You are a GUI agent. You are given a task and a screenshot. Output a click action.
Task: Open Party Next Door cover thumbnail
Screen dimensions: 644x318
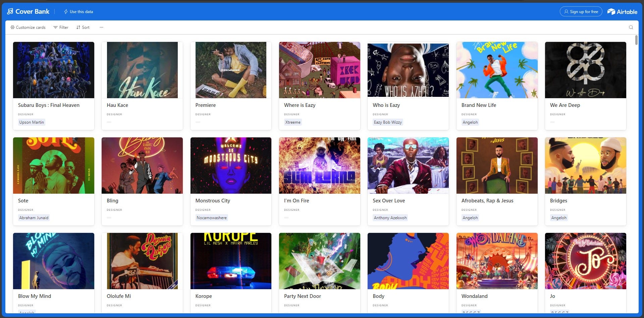tap(320, 261)
